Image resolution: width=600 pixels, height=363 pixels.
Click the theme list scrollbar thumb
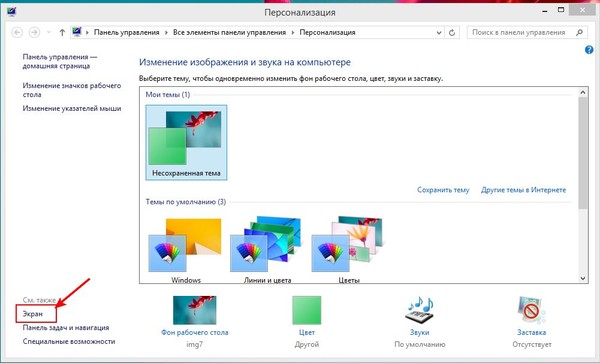click(x=583, y=153)
